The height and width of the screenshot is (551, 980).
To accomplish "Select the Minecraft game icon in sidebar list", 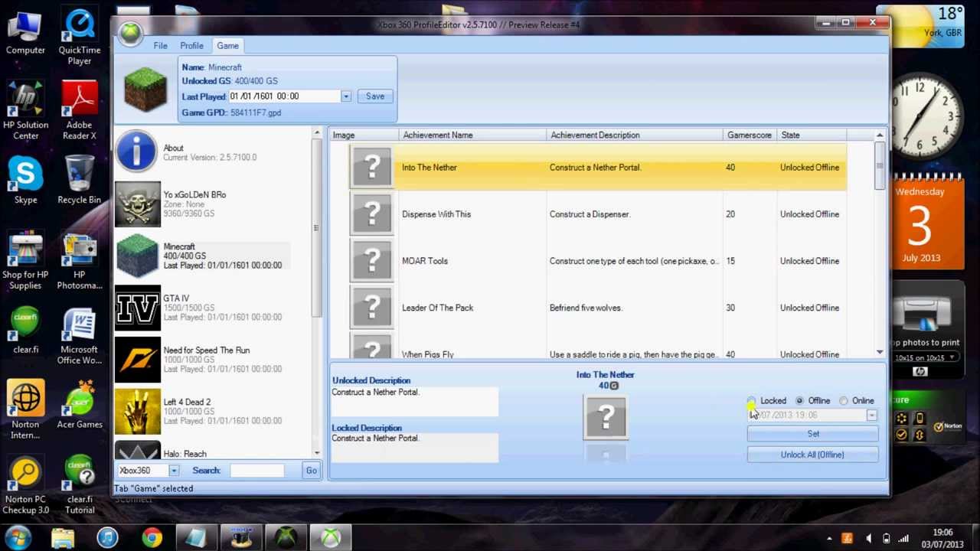I will pyautogui.click(x=138, y=256).
